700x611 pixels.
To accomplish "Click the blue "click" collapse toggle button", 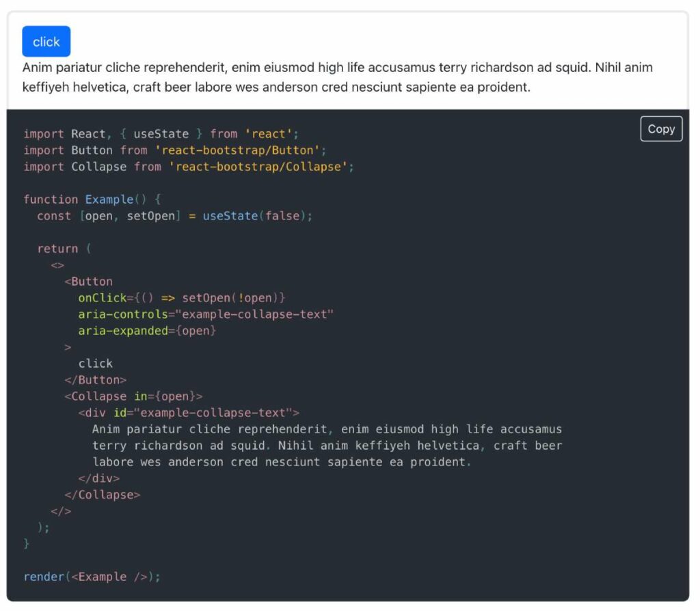I will pyautogui.click(x=46, y=42).
